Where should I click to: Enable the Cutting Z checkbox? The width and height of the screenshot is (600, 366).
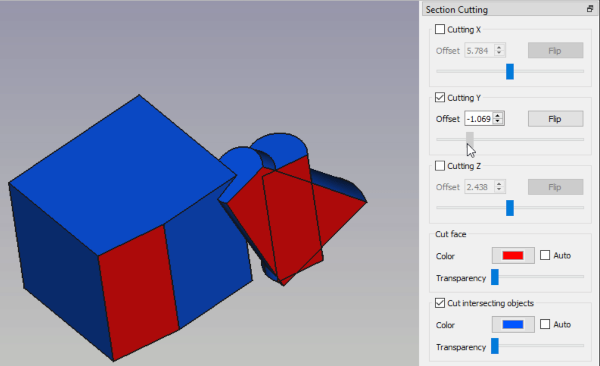pyautogui.click(x=440, y=165)
